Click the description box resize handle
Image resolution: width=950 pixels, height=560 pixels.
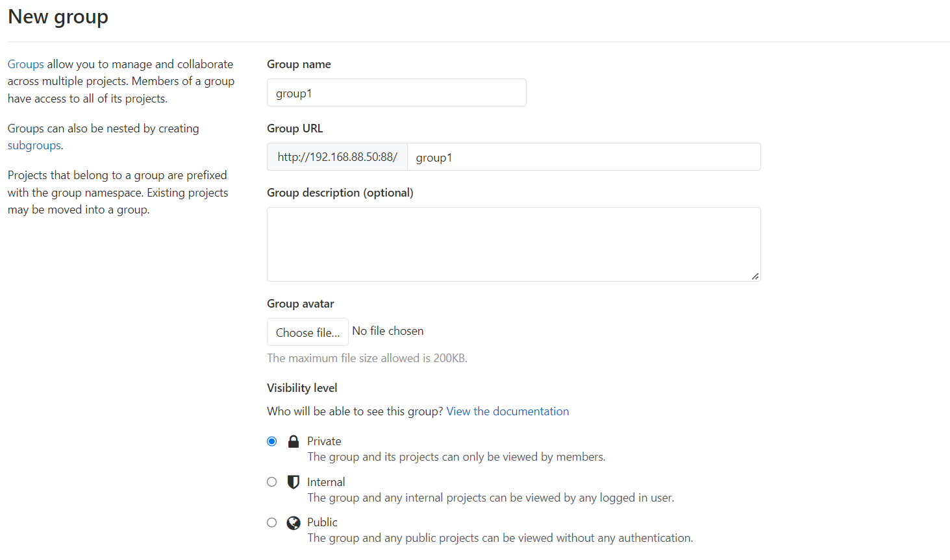point(755,276)
